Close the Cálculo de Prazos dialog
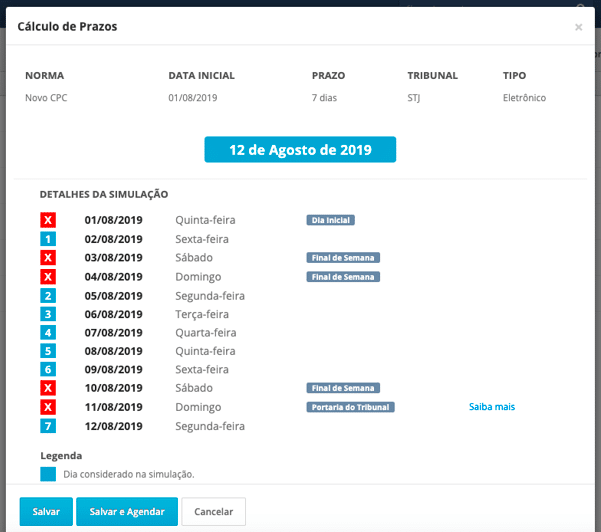601x532 pixels. [578, 27]
